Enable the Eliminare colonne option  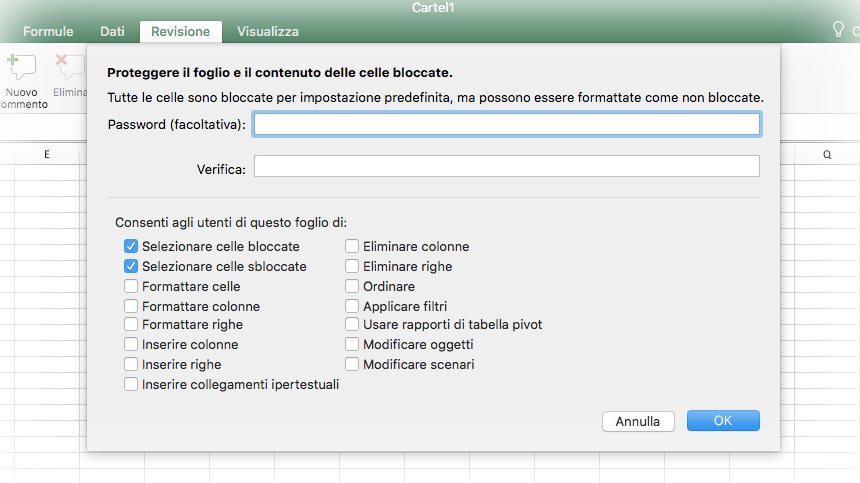coord(352,246)
